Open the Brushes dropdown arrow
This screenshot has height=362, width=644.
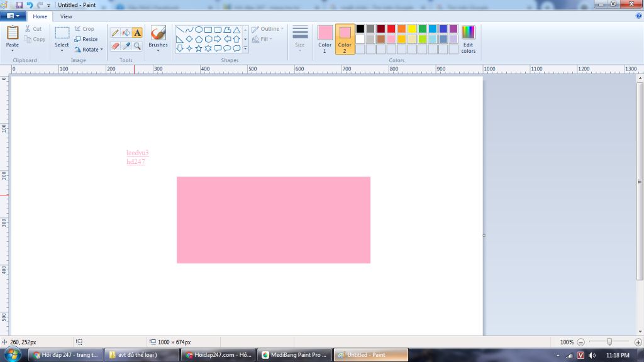[x=158, y=50]
